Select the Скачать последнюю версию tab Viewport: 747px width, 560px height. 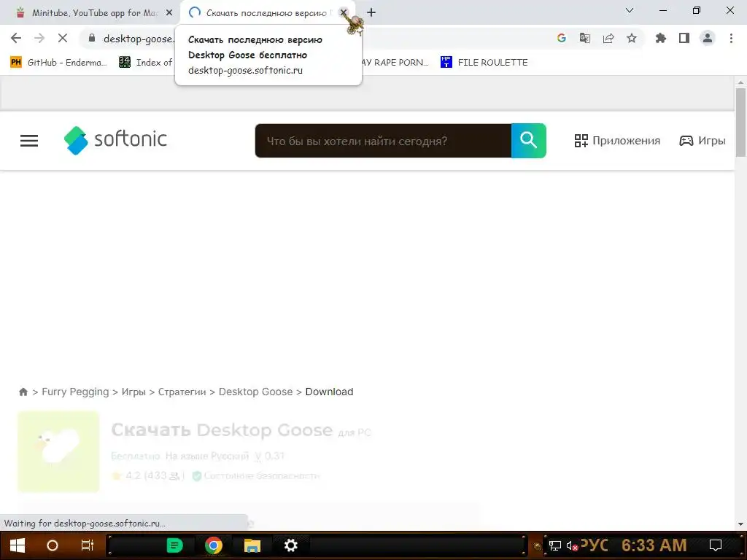pos(267,12)
